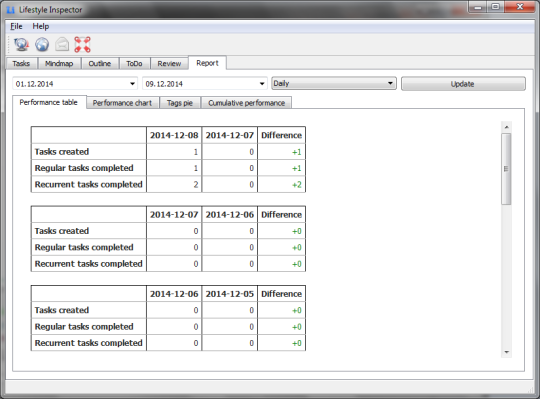The image size is (540, 399).
Task: Click Tasks created label in second table
Action: tap(62, 231)
